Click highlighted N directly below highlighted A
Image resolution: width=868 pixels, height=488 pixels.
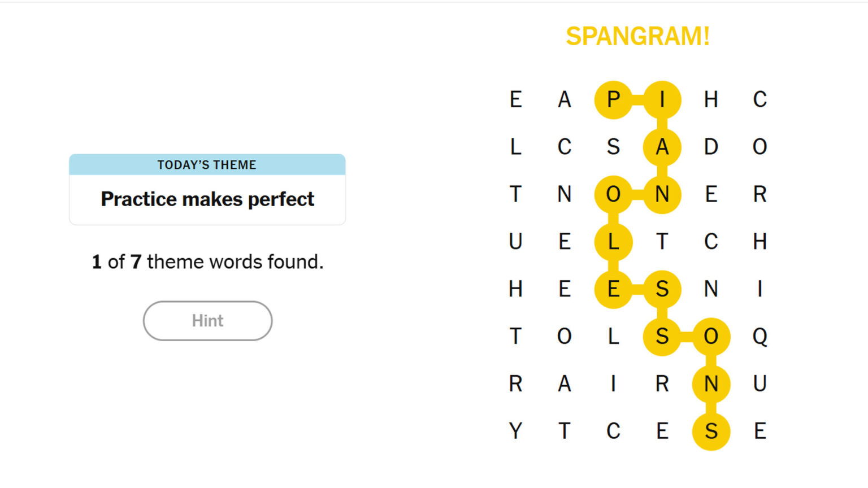pyautogui.click(x=662, y=194)
